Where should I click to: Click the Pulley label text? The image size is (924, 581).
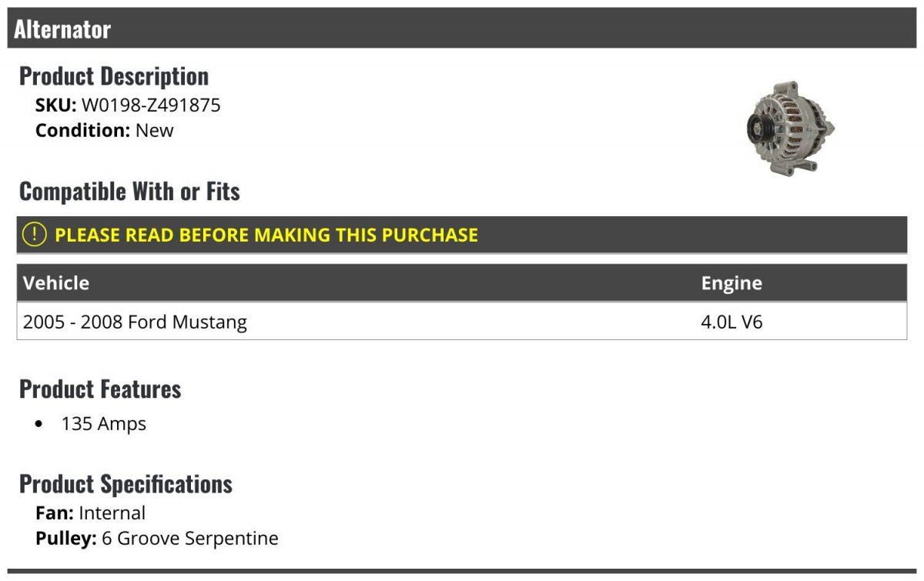[x=66, y=538]
